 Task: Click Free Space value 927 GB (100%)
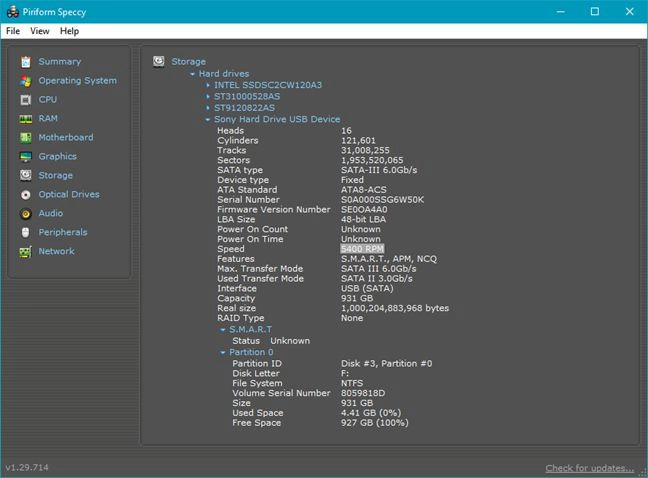[x=374, y=423]
